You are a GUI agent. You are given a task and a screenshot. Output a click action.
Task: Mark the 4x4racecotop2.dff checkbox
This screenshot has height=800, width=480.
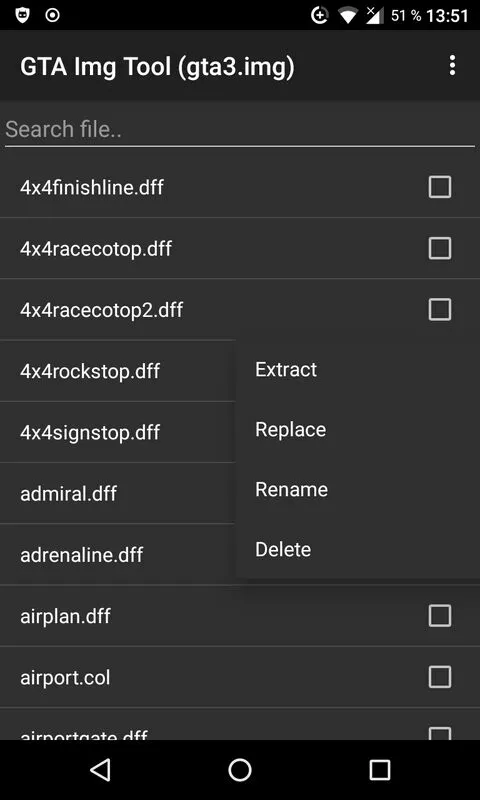(440, 310)
